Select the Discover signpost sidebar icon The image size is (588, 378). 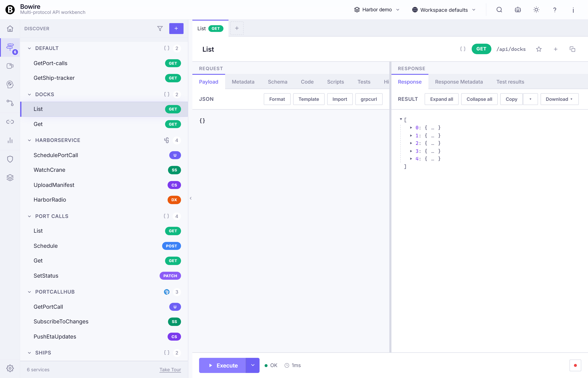tap(10, 47)
